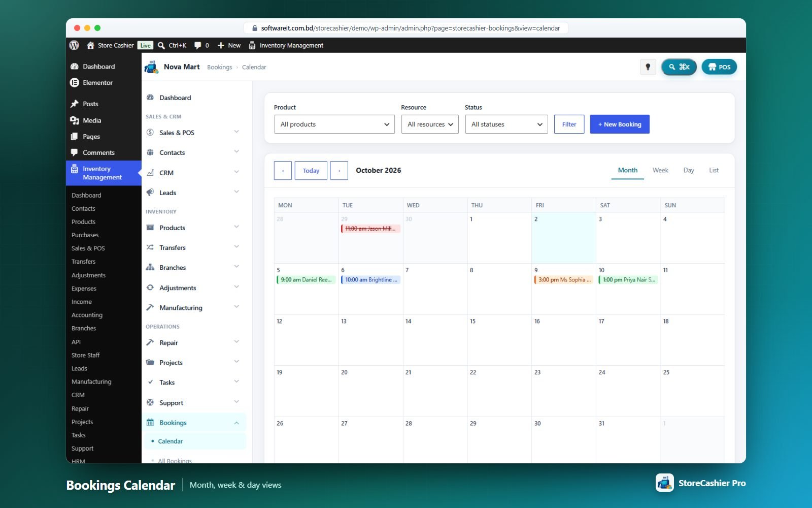Click the Elementor icon in WP sidebar

tap(75, 82)
